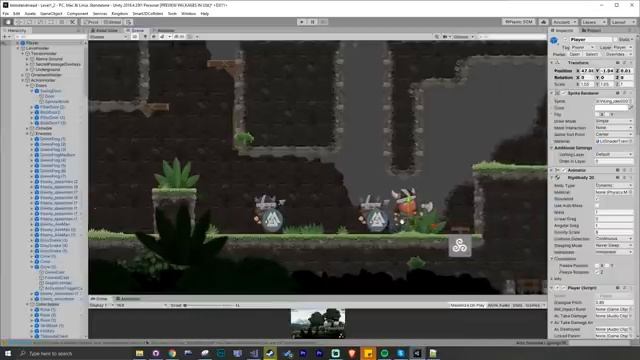Screen dimensions: 640x360
Task: Toggle the Static checkbox
Action: click(x=615, y=40)
